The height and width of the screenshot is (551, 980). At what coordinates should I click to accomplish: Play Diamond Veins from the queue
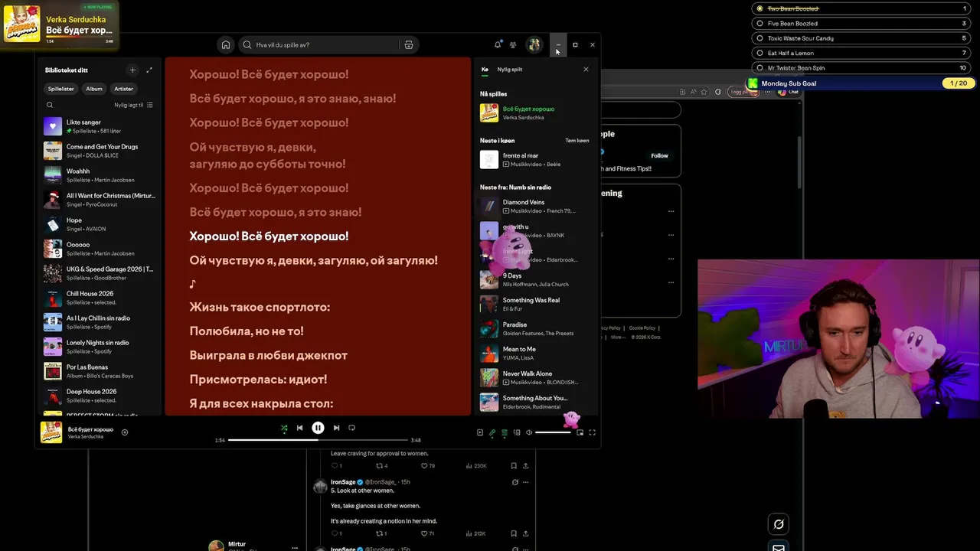tap(534, 206)
